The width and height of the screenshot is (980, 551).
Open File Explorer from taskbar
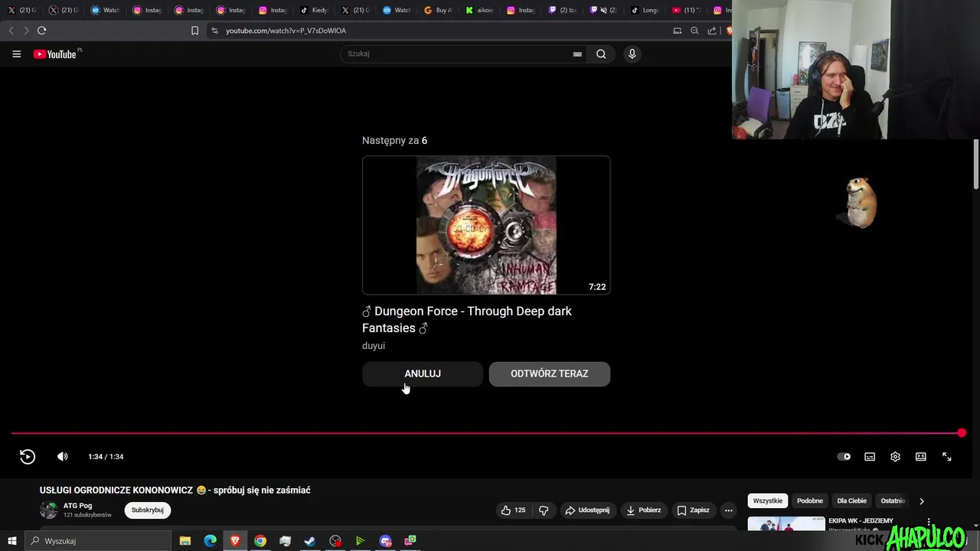pyautogui.click(x=185, y=541)
